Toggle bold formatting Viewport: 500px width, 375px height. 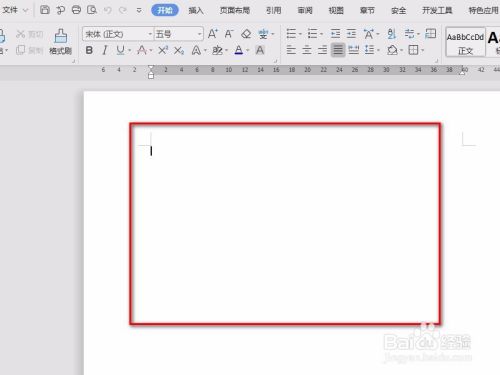89,50
